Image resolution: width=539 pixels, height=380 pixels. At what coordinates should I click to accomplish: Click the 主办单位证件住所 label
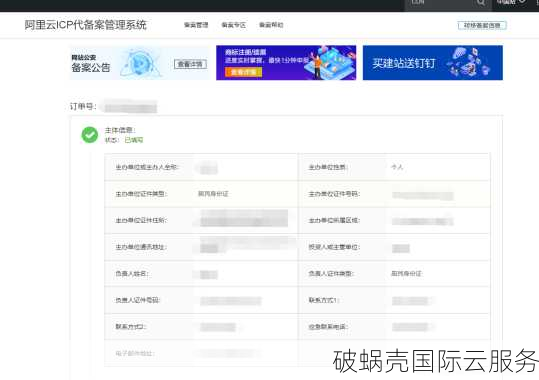pos(141,220)
